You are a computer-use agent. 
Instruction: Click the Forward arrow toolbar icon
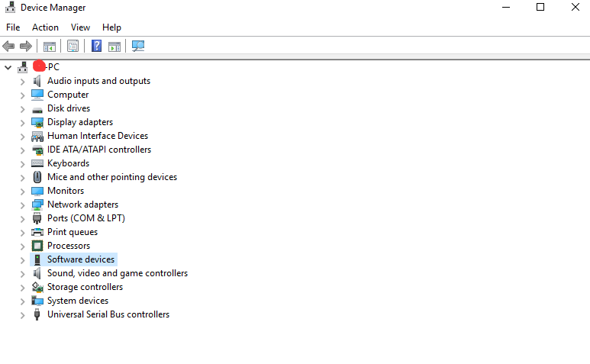(x=26, y=47)
